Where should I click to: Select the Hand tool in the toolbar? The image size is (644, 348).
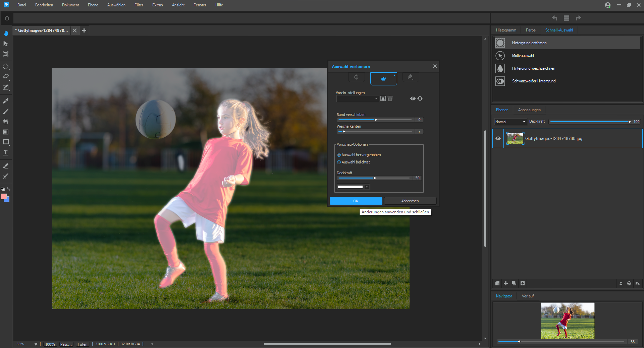click(6, 33)
